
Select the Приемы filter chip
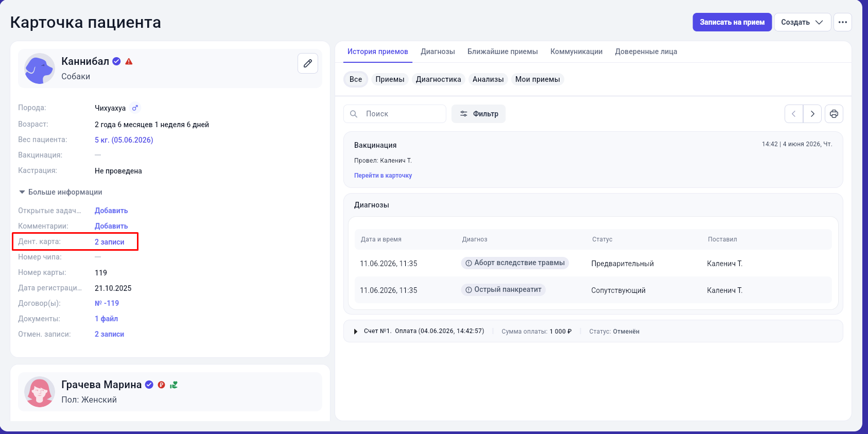pos(390,79)
